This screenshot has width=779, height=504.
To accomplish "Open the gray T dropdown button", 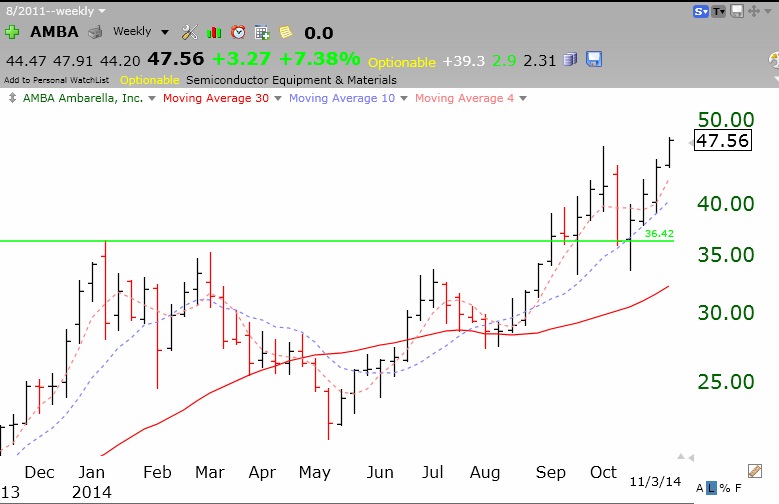I will point(719,11).
